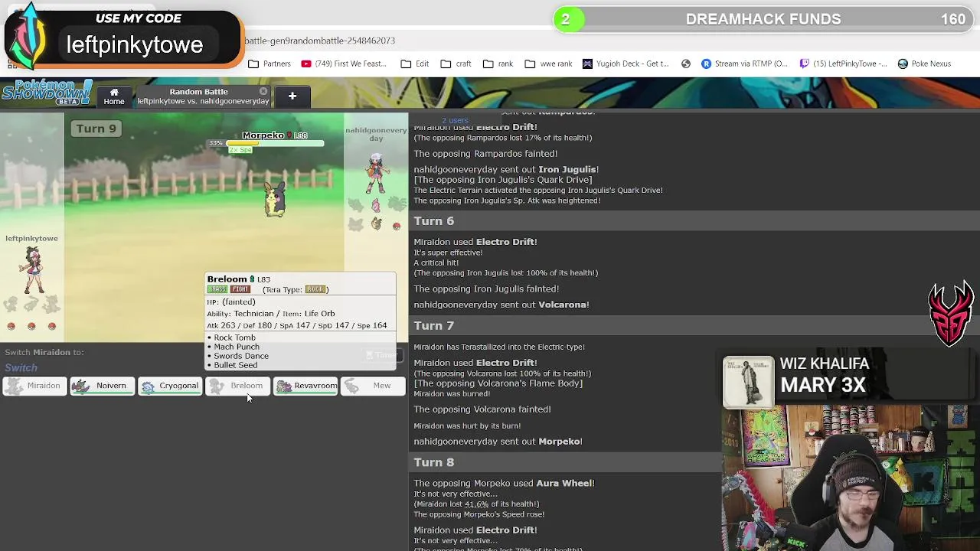Open First We Feast YouTube bookmark

344,64
